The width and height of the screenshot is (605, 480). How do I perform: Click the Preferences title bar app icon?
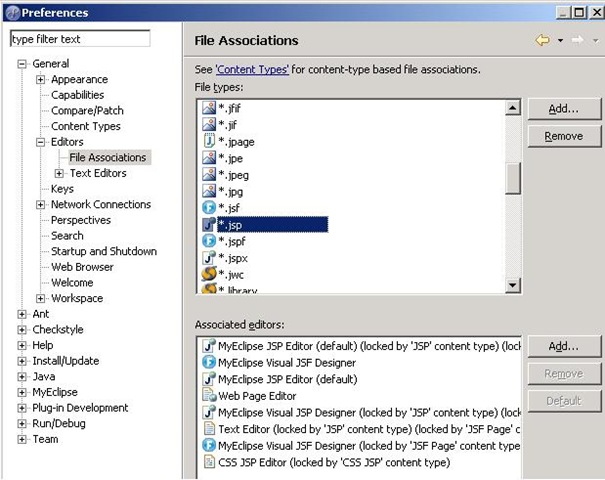[x=13, y=13]
